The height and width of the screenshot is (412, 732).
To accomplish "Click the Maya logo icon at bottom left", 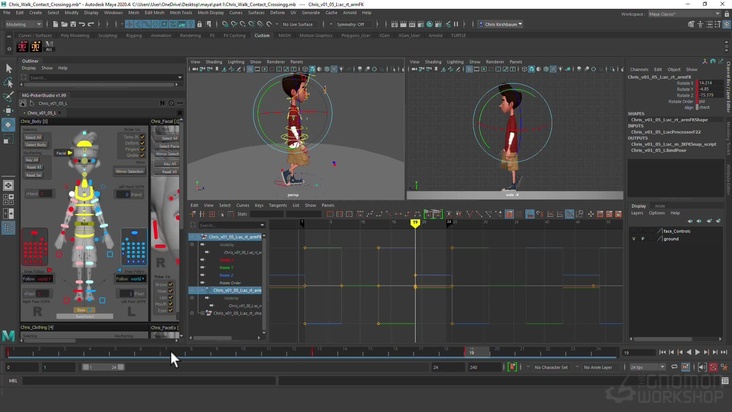I will click(9, 336).
